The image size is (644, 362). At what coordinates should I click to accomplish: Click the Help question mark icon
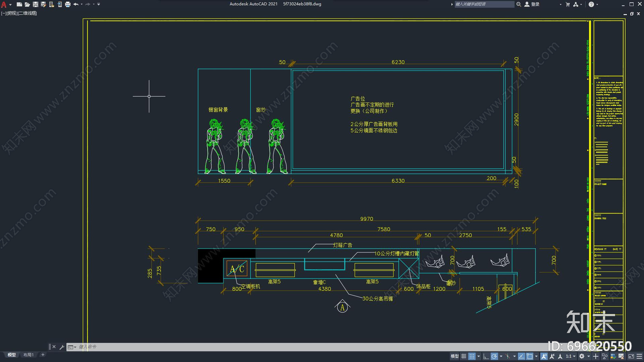pos(591,4)
